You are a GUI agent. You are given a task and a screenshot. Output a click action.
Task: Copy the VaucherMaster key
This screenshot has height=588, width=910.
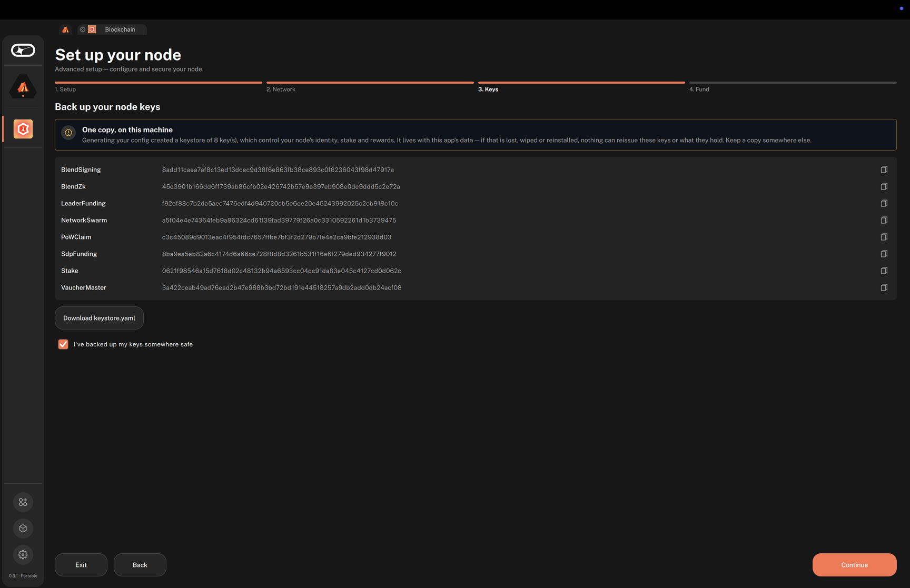point(884,287)
